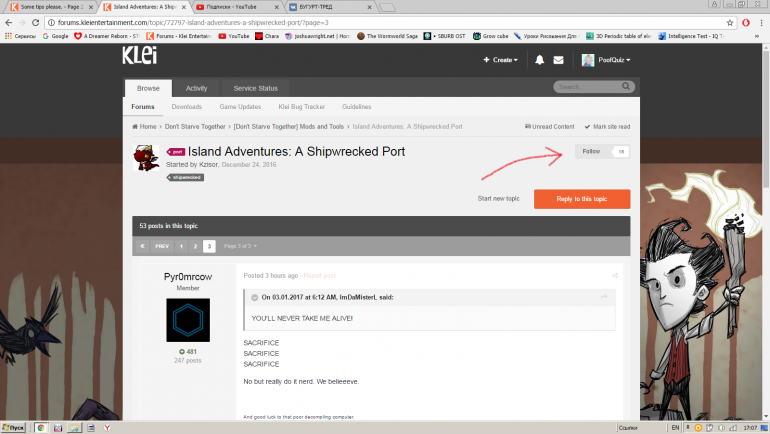The height and width of the screenshot is (434, 770).
Task: Click the share icon on Pyr0mrcow's post
Action: click(615, 275)
